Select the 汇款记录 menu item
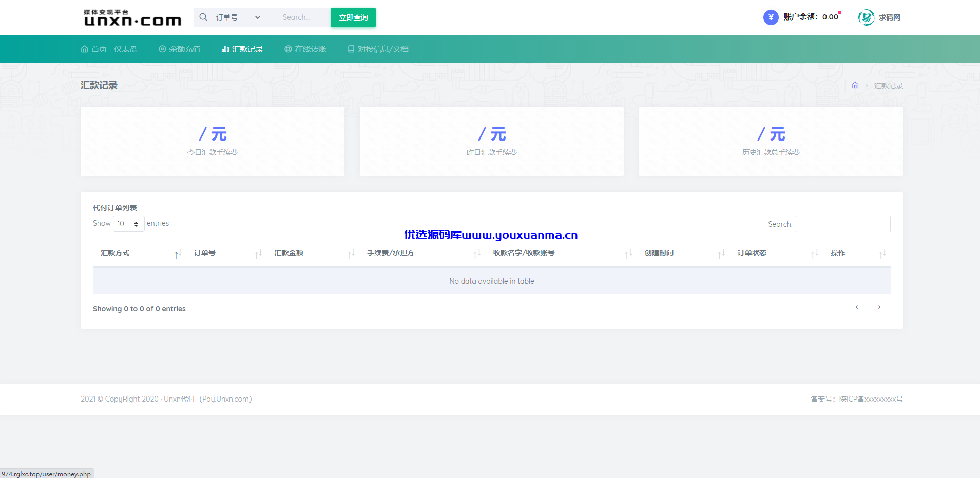Screen dimensions: 980x478 [x=242, y=49]
